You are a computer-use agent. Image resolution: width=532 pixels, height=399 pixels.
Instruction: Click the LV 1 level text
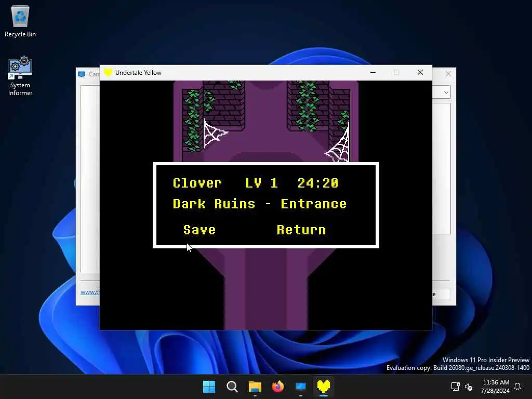tap(262, 183)
